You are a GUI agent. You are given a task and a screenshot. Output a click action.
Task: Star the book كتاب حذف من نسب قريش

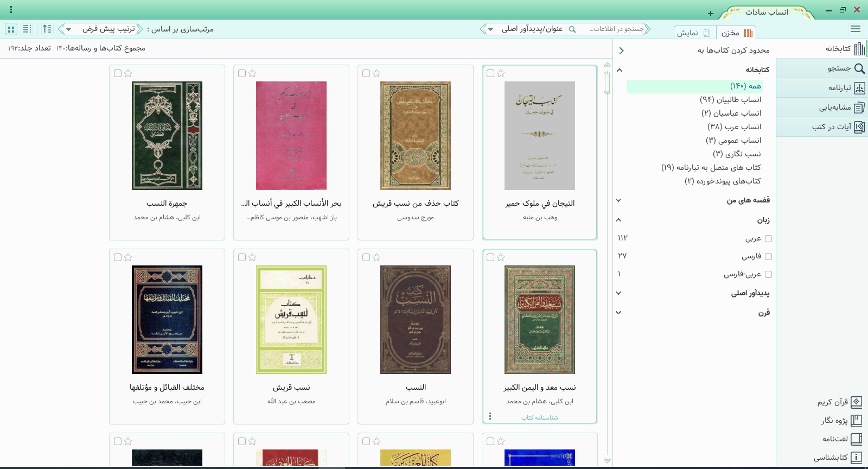(376, 73)
